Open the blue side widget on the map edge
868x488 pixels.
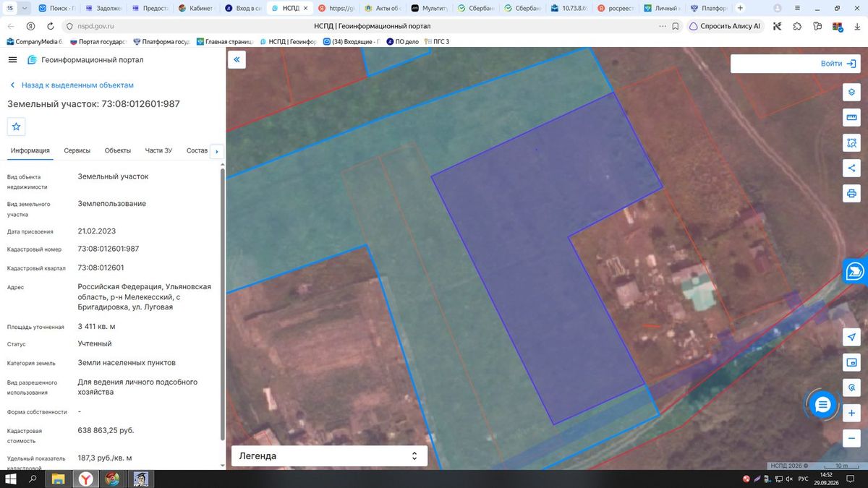pyautogui.click(x=856, y=271)
